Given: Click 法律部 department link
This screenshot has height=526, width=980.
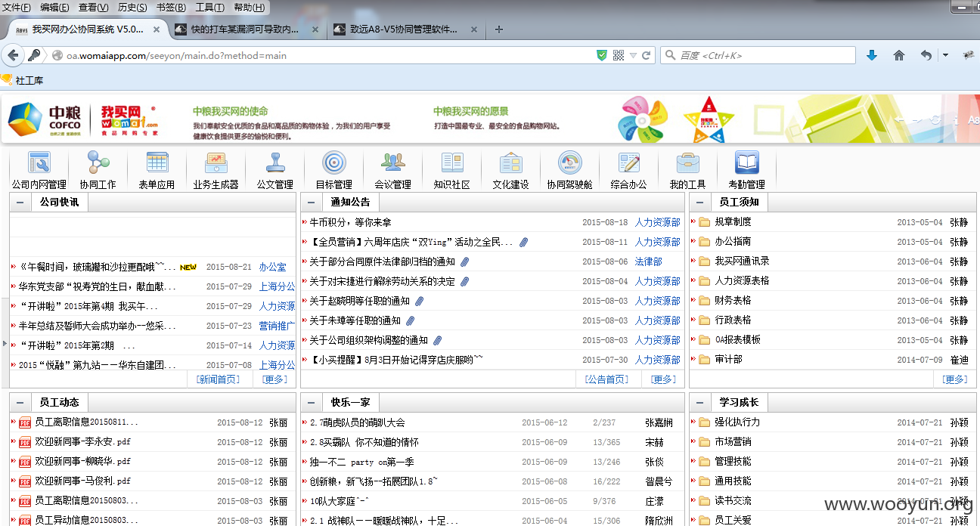Looking at the screenshot, I should point(649,261).
